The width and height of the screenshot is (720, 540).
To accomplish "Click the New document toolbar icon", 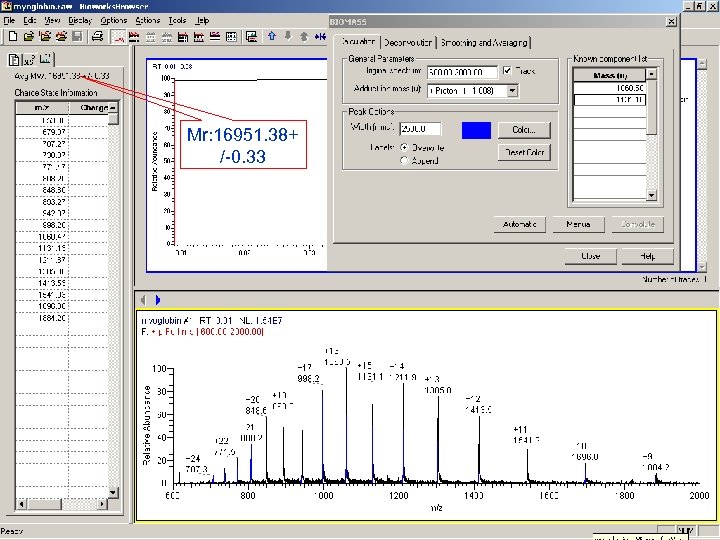I will [13, 37].
